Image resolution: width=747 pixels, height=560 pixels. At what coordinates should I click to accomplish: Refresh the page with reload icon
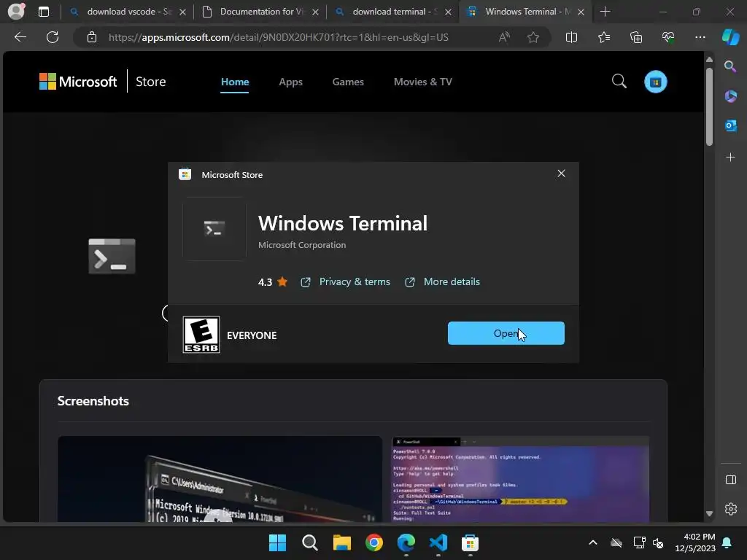click(x=53, y=37)
